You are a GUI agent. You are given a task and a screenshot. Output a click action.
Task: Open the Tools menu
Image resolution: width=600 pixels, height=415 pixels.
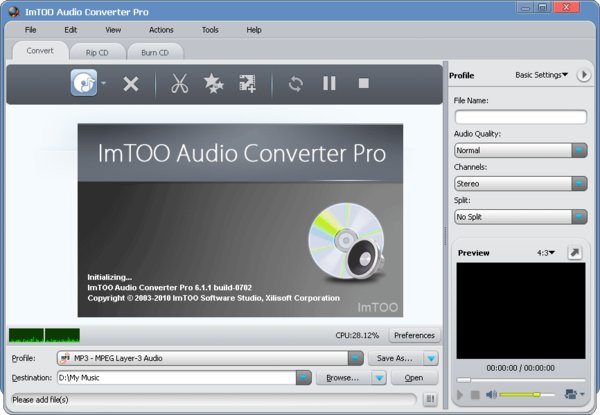(210, 30)
